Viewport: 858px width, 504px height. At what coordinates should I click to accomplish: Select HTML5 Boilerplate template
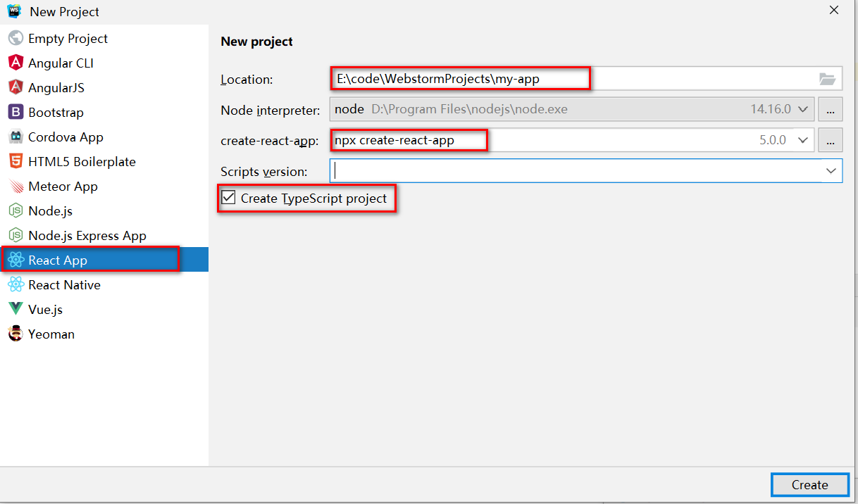104,161
